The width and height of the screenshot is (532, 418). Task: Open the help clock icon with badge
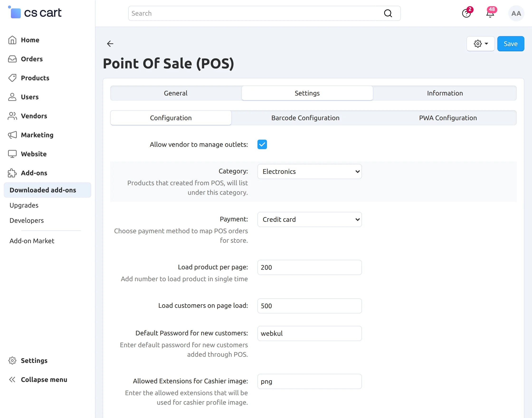[x=466, y=14]
